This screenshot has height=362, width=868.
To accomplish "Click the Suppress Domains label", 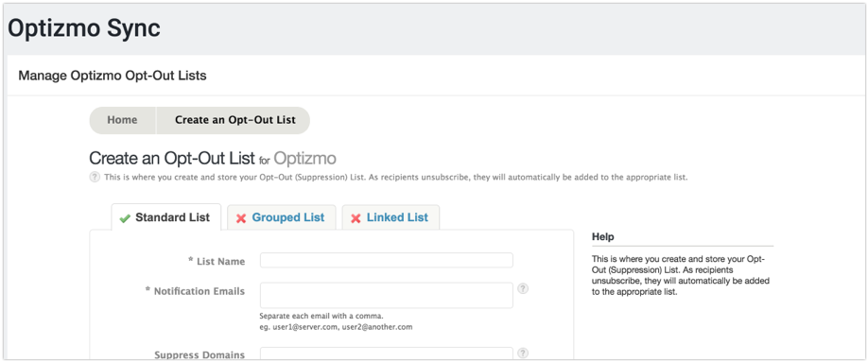I will pos(200,354).
